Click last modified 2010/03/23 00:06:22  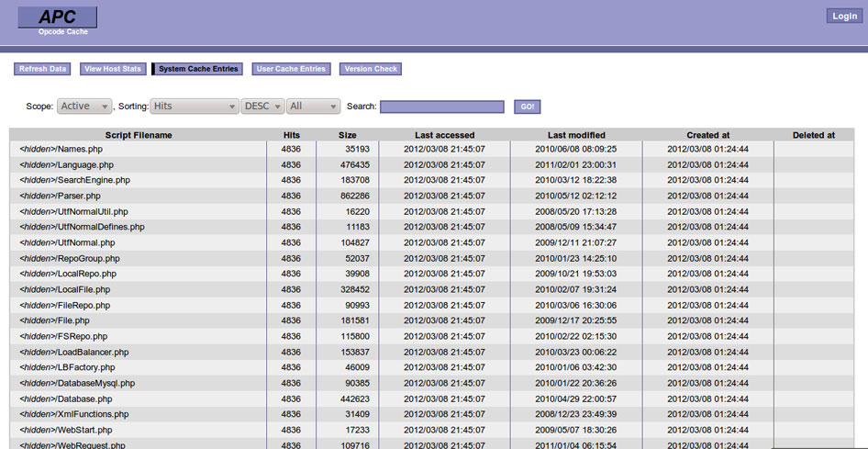coord(575,352)
